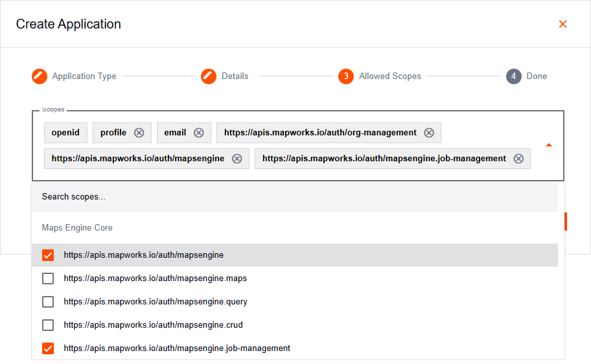Remove the email scope chip
The width and height of the screenshot is (591, 364).
tap(199, 133)
